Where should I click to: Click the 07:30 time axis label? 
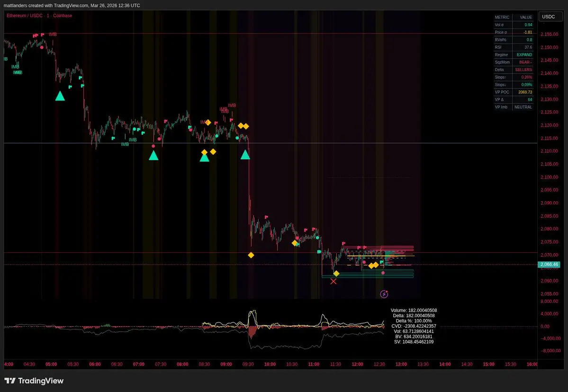[161, 365]
